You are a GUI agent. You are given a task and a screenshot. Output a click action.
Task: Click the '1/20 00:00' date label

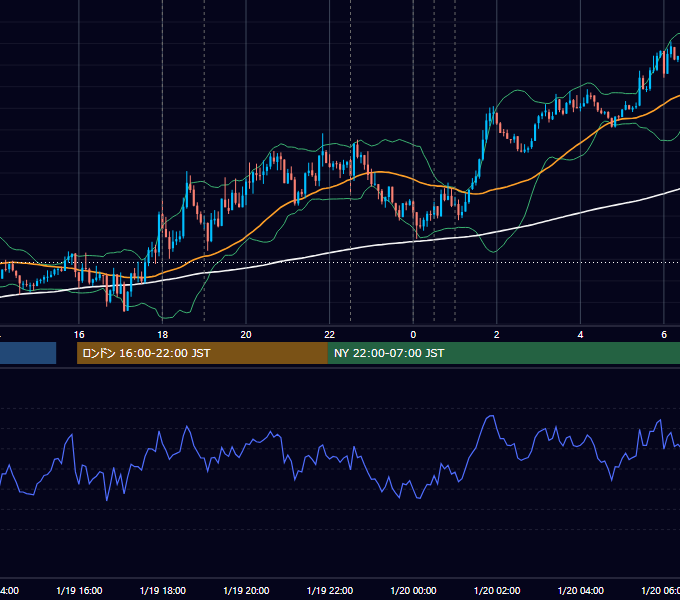coord(413,590)
